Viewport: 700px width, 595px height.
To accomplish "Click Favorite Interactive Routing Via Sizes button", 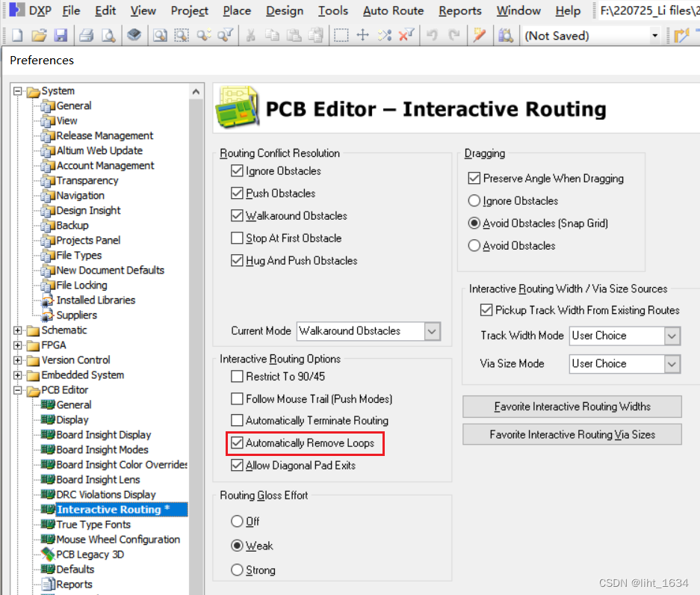I will (x=572, y=434).
